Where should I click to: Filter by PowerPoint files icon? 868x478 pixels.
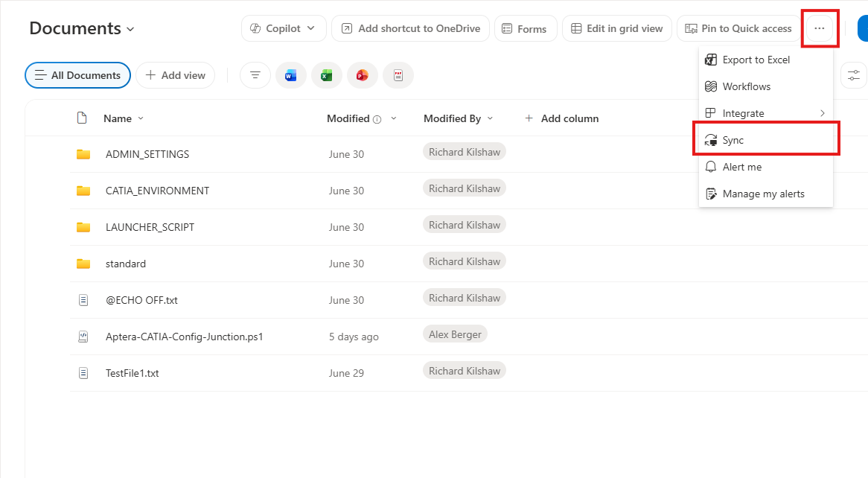pos(362,75)
